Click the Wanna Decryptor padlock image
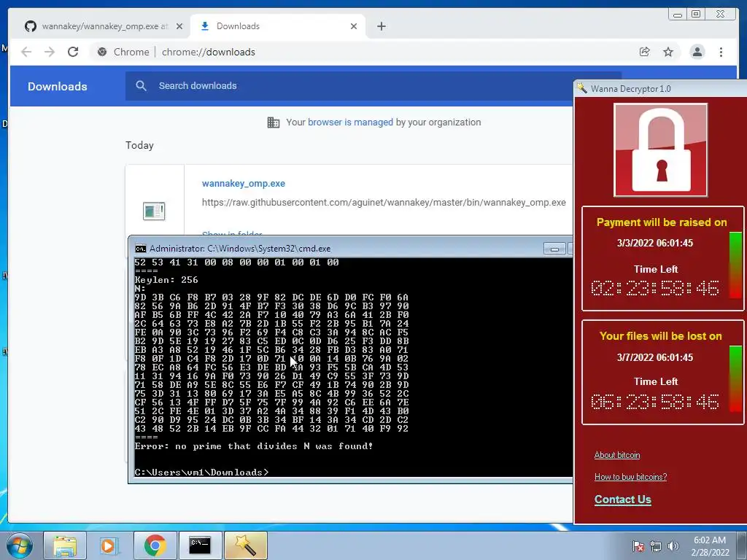This screenshot has width=747, height=560. tap(661, 150)
